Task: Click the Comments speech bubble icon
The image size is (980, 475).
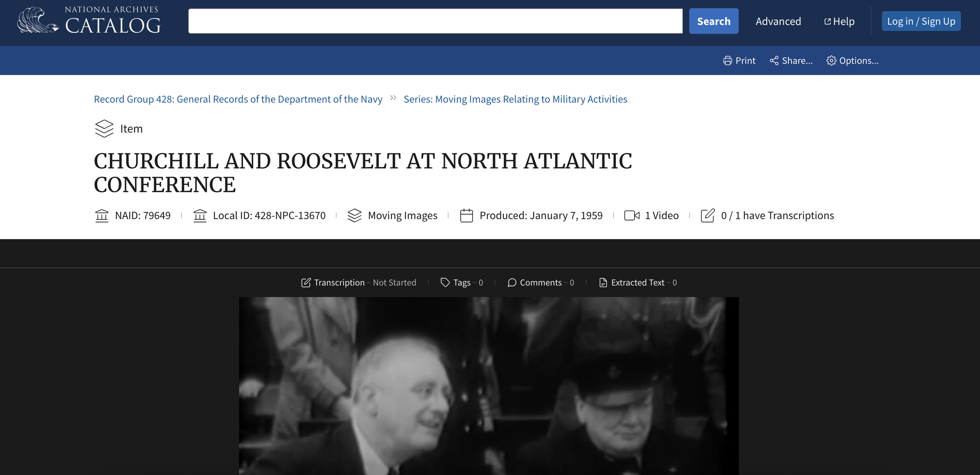Action: point(512,283)
